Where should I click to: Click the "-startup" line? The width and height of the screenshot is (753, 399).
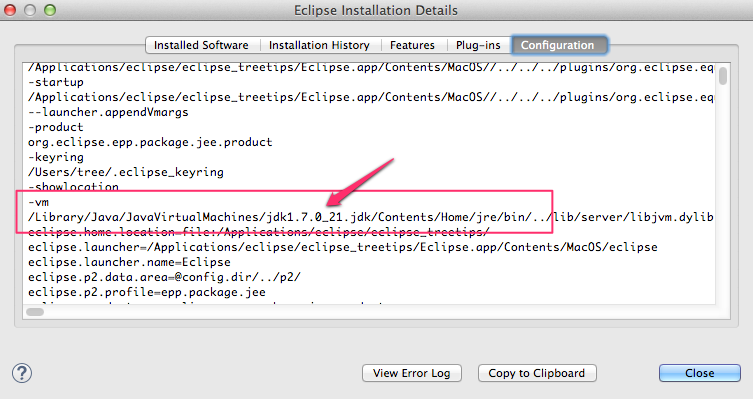[56, 82]
